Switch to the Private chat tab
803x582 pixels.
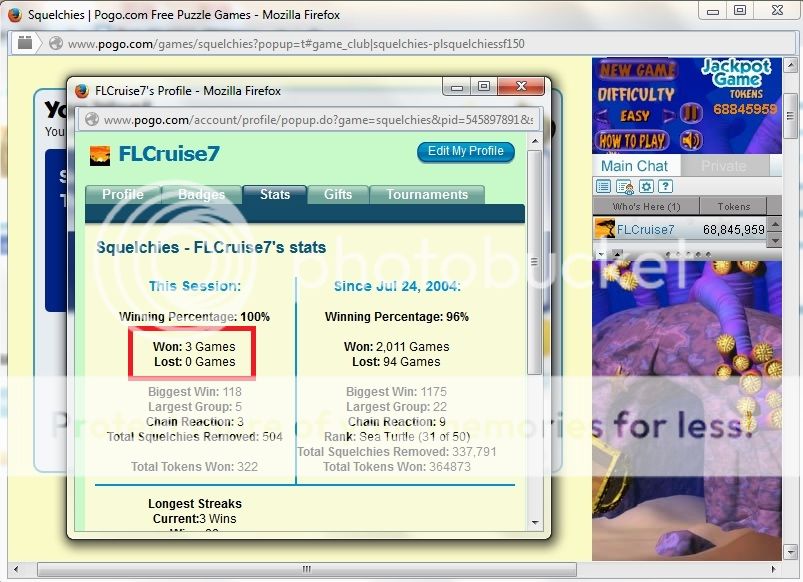pos(724,166)
